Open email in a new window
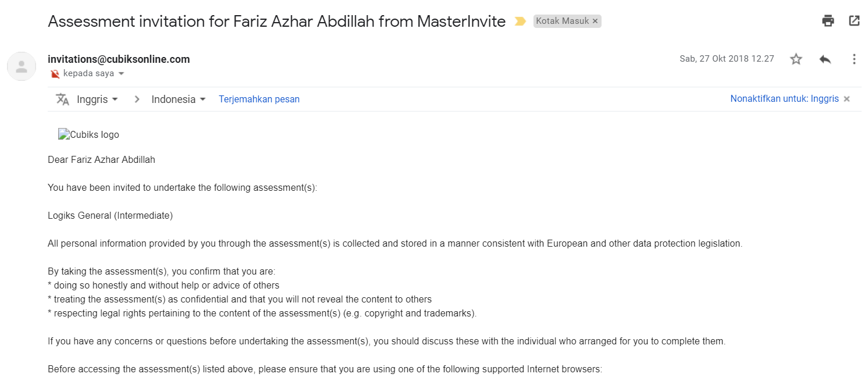Viewport: 868px width, 388px height. pyautogui.click(x=854, y=21)
